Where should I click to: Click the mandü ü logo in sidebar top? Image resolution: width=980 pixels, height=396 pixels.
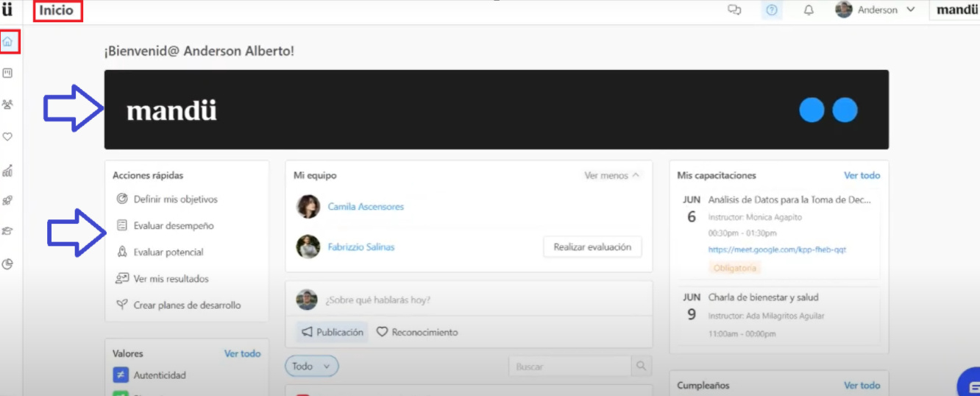coord(7,10)
